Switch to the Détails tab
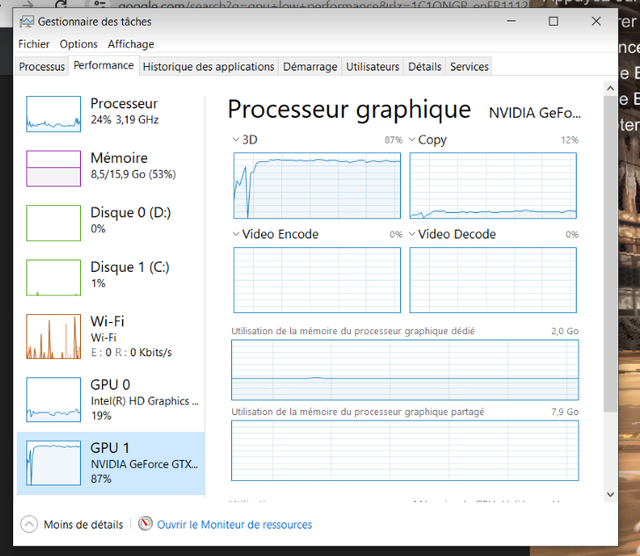 [425, 67]
